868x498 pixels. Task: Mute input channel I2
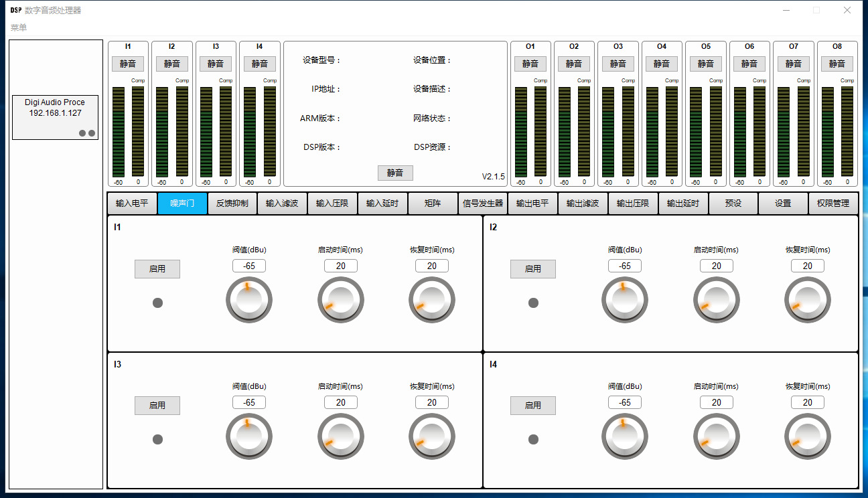coord(172,64)
